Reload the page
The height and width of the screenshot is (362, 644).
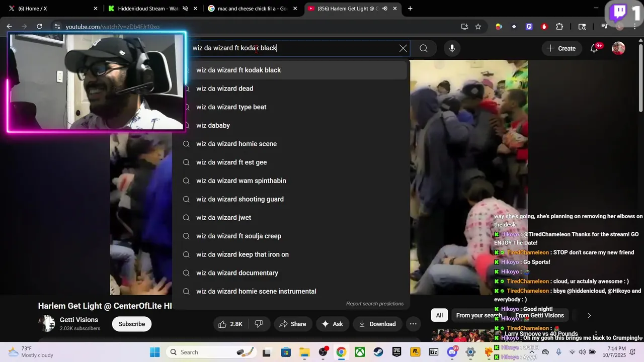(39, 27)
